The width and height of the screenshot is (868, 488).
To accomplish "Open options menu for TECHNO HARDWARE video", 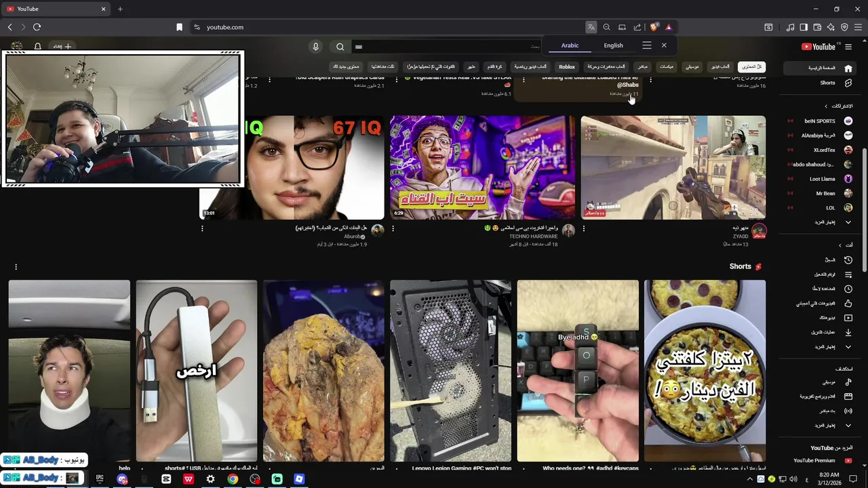I will click(393, 228).
